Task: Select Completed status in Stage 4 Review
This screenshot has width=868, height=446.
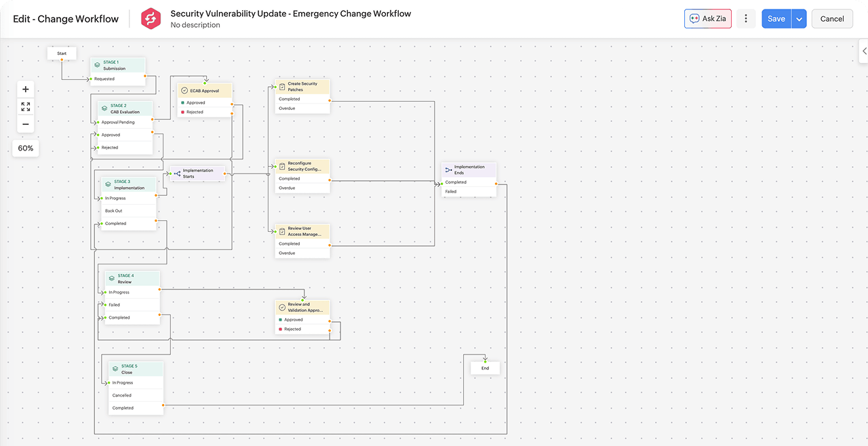Action: pyautogui.click(x=132, y=317)
